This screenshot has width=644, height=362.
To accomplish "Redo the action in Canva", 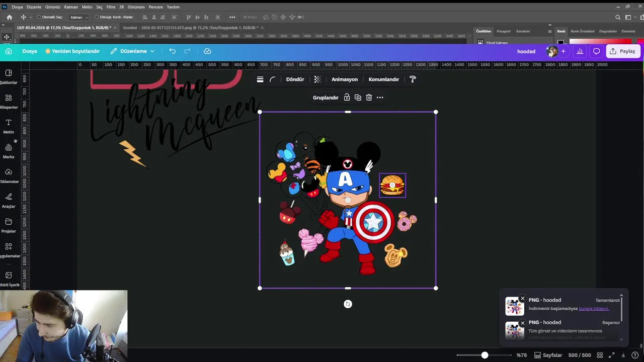I will (x=187, y=51).
